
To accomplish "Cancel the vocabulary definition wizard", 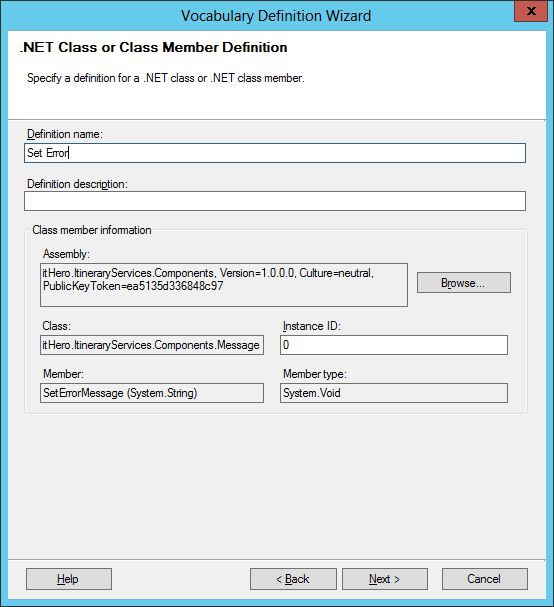I will (x=485, y=579).
